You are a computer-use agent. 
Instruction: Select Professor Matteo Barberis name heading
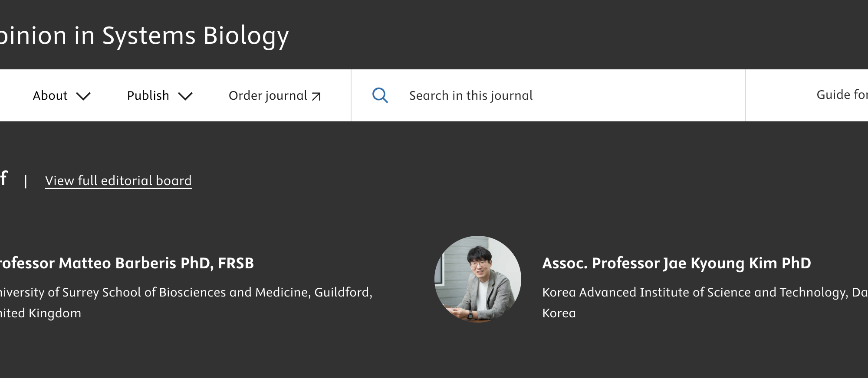tap(126, 263)
